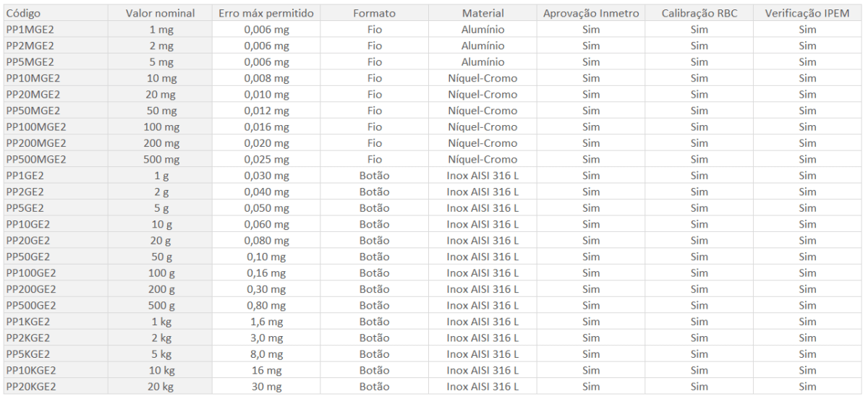The height and width of the screenshot is (399, 868).
Task: Click the PP1MGE2 code cell
Action: pos(30,30)
